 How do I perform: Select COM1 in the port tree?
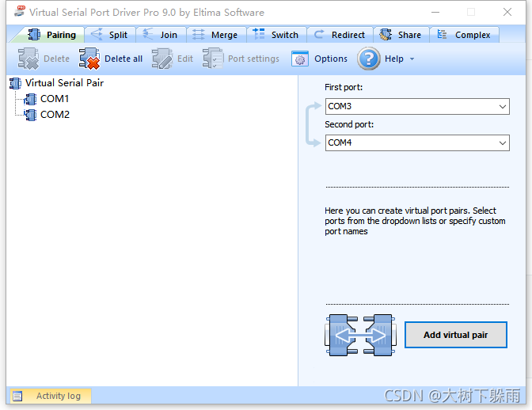(55, 99)
